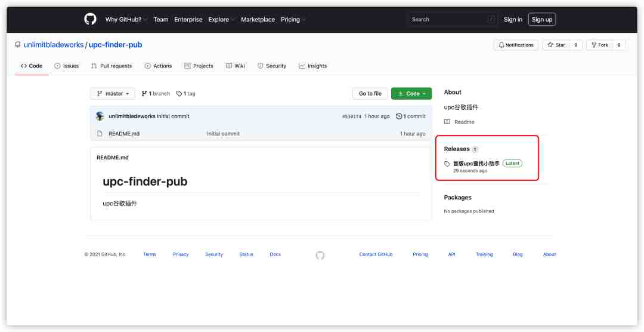644x332 pixels.
Task: View the 1 branch link
Action: click(x=156, y=93)
